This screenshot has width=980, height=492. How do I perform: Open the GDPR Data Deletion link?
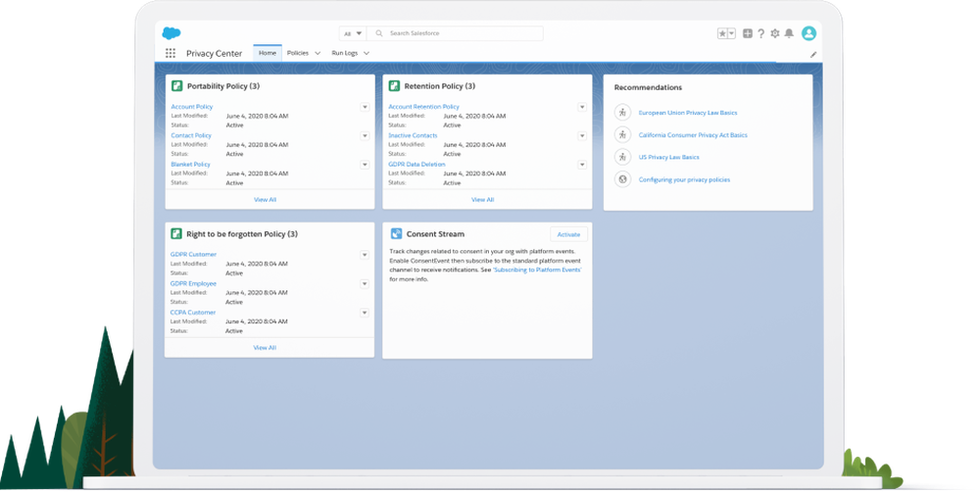[x=416, y=165]
